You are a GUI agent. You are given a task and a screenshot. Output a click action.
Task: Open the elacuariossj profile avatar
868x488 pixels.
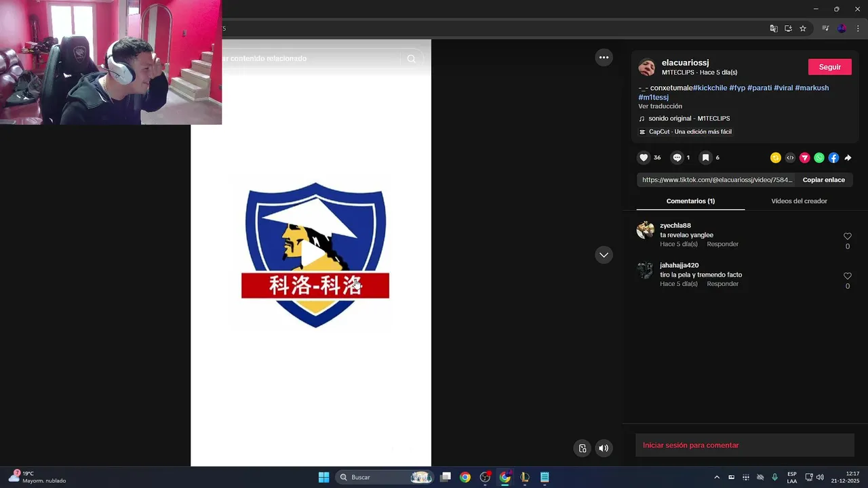click(x=647, y=67)
